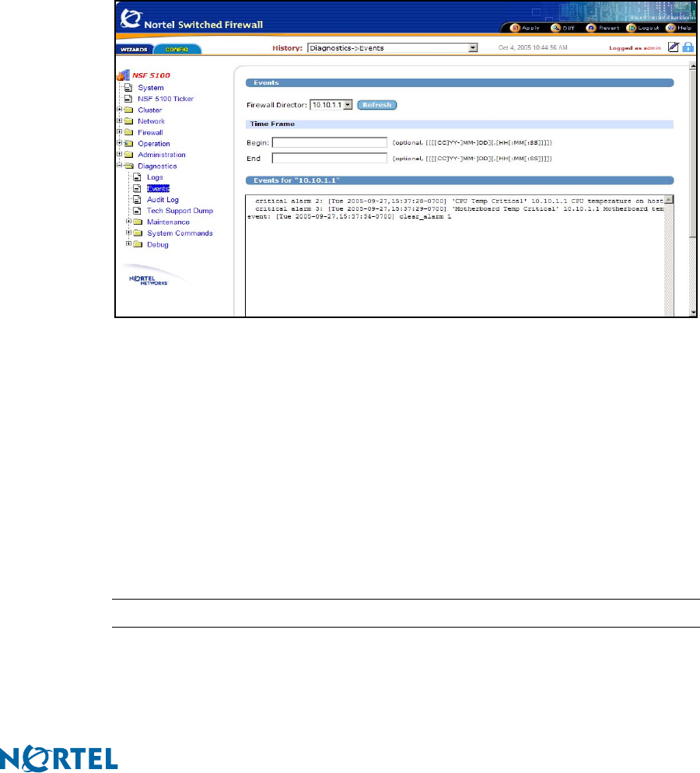Click the events log scroll up arrow
The height and width of the screenshot is (773, 700).
coord(669,200)
